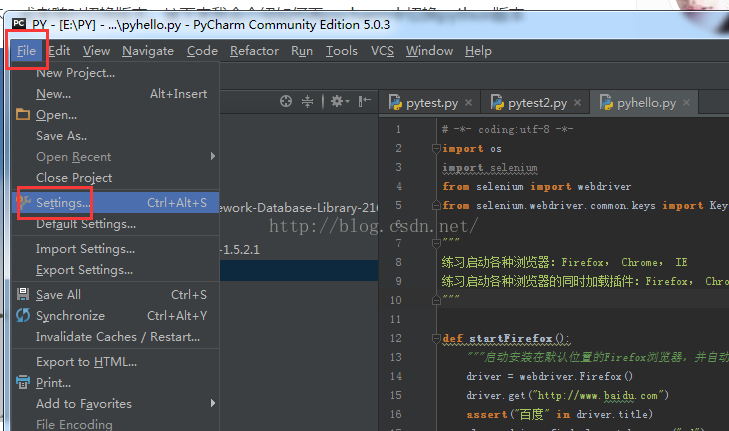Screen dimensions: 729x431
Task: Click the Save All floppy disk icon
Action: coord(23,294)
